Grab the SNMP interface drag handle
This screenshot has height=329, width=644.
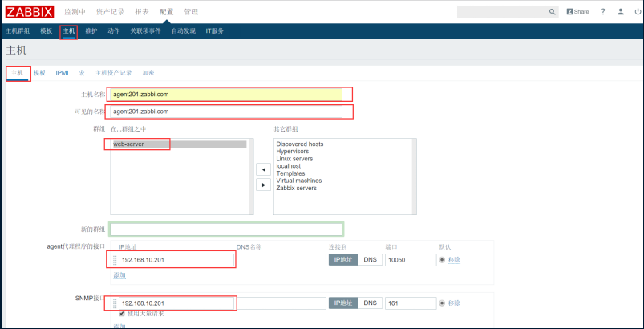[x=115, y=303]
